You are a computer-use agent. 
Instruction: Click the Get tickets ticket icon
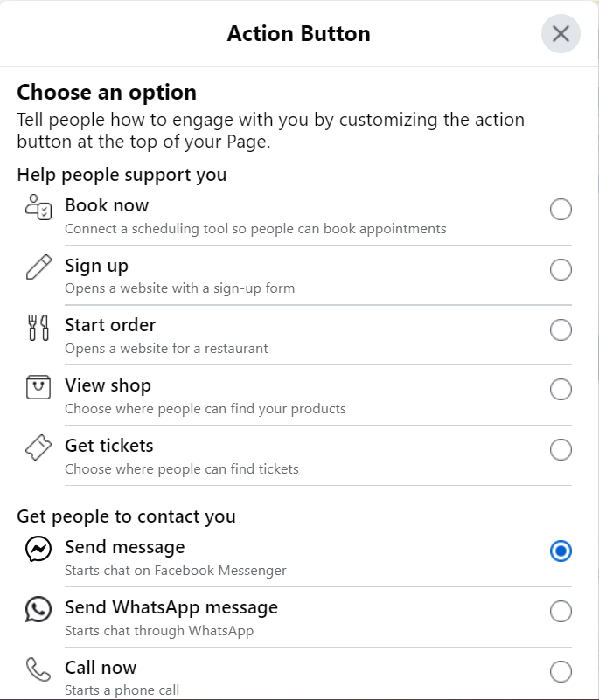[39, 447]
